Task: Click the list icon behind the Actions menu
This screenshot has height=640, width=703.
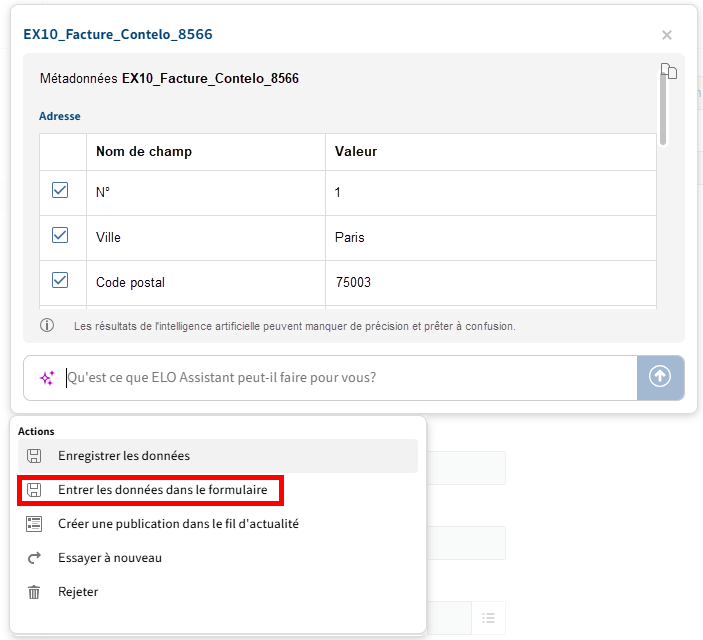Action: click(x=488, y=618)
